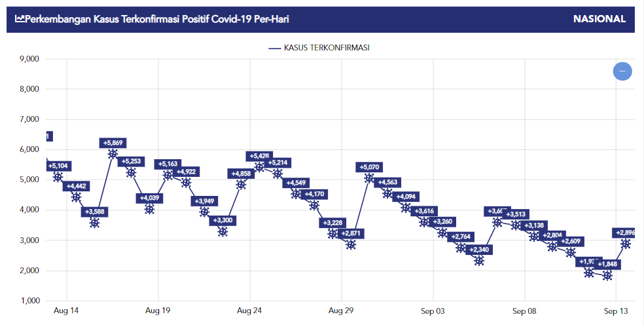644x325 pixels.
Task: Select the virus point labeled +1,848
Action: [x=607, y=276]
